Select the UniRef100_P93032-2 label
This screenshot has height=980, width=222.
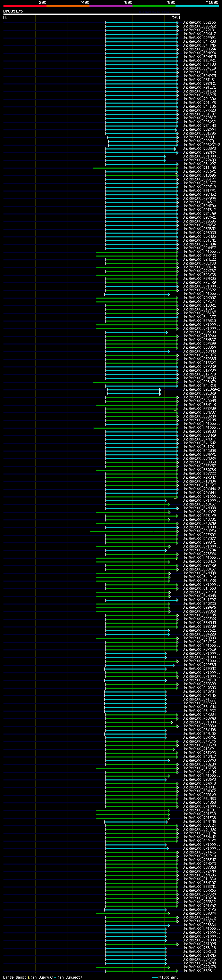(202, 145)
